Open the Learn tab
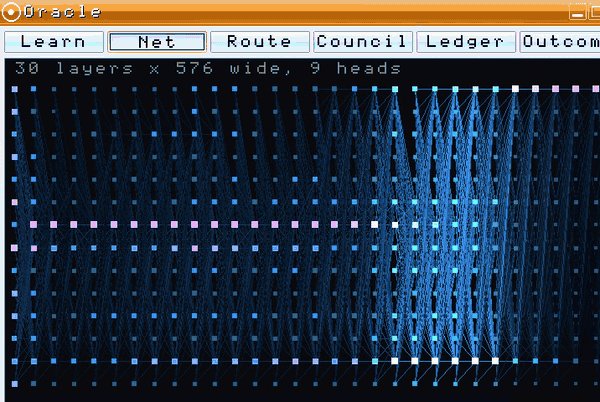Viewport: 600px width, 402px height. tap(54, 42)
